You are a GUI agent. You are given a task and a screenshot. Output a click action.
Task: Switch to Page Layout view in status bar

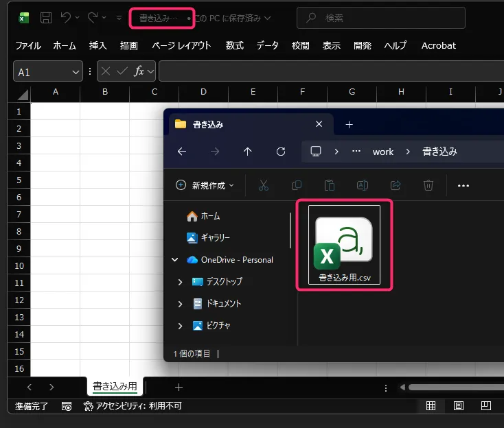458,406
